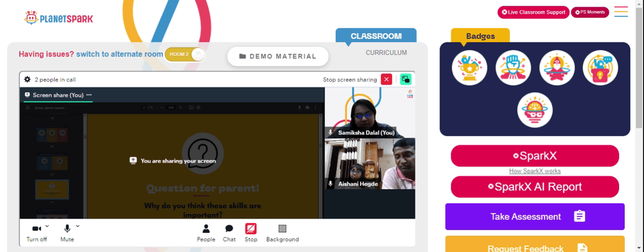Click Aishani Hegde's microphone indicator

[x=330, y=184]
